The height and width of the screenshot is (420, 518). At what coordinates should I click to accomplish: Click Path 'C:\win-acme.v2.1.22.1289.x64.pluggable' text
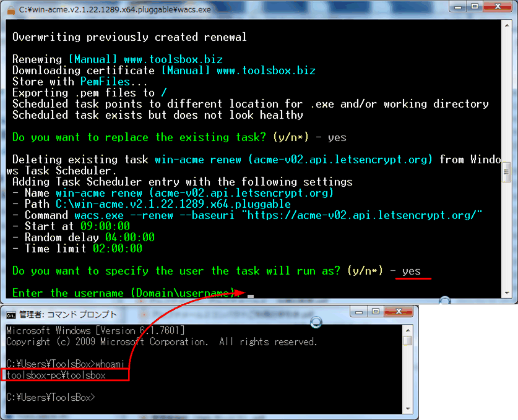coord(173,204)
